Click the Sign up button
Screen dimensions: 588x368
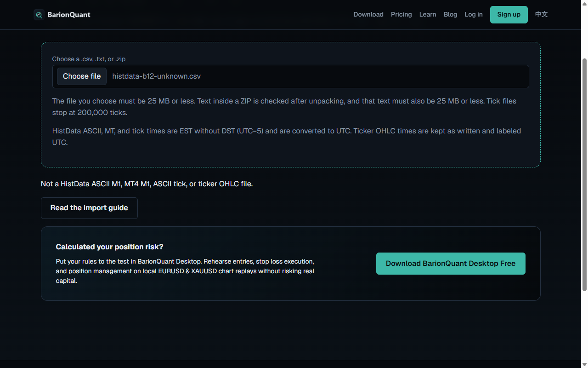509,15
